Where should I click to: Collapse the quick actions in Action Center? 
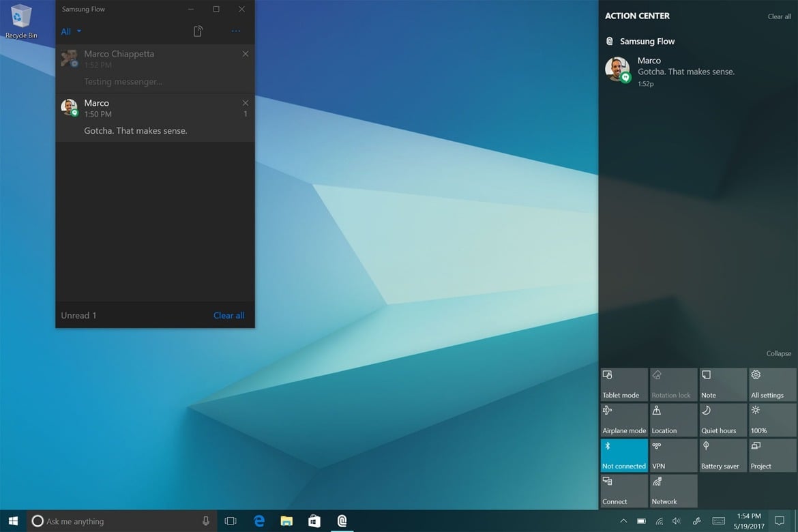(x=779, y=354)
